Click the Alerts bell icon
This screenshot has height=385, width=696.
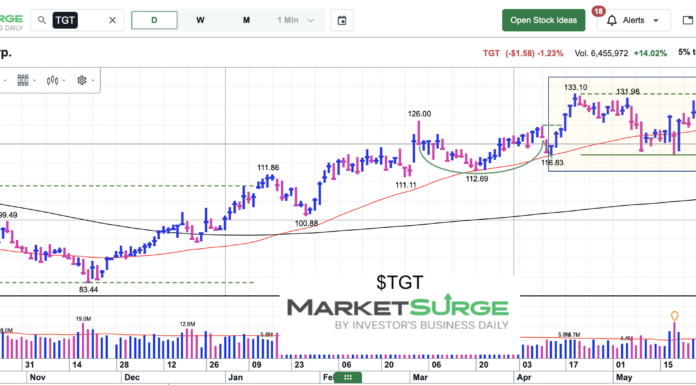[612, 20]
